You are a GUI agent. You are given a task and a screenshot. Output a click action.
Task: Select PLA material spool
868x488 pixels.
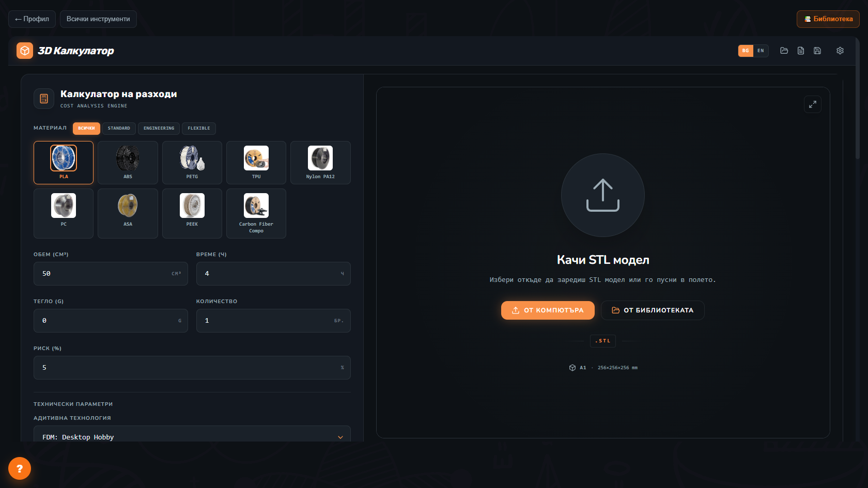64,163
